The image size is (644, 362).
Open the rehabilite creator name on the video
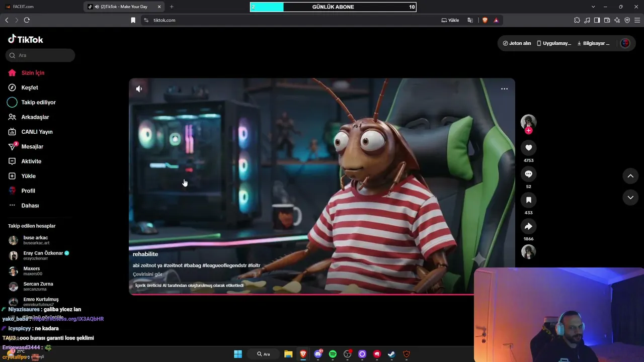click(145, 254)
